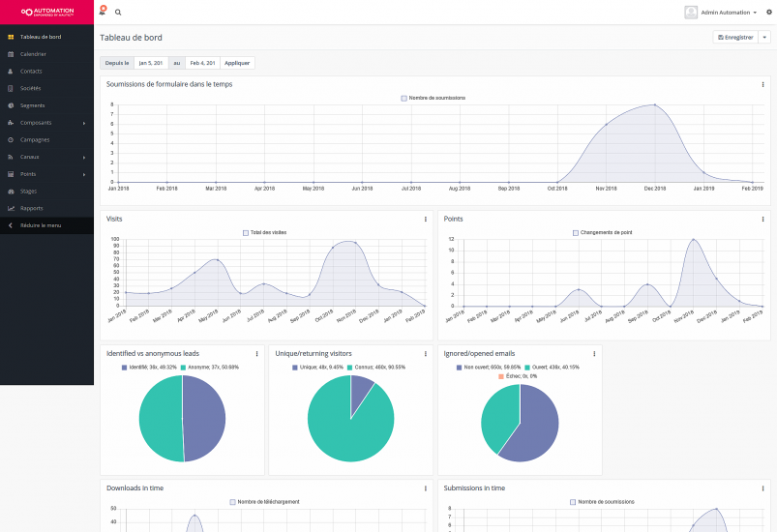
Task: Click the Enregistrer button
Action: click(x=735, y=37)
